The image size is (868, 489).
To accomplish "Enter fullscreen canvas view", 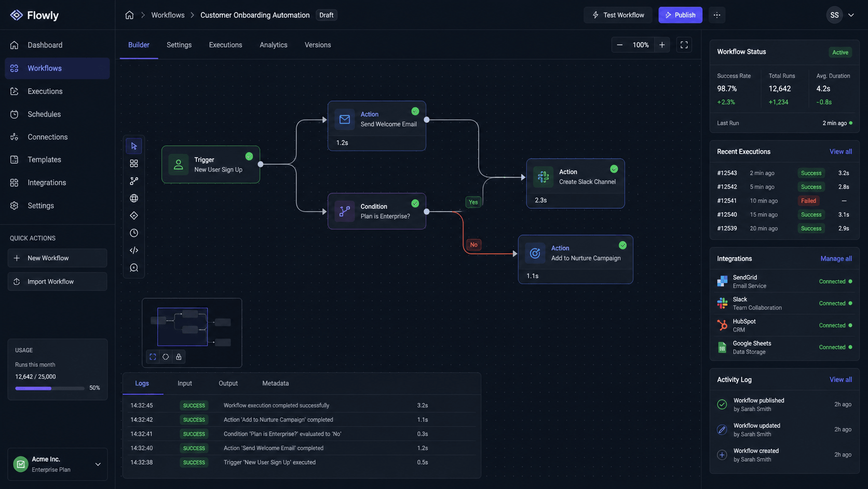I will (684, 45).
